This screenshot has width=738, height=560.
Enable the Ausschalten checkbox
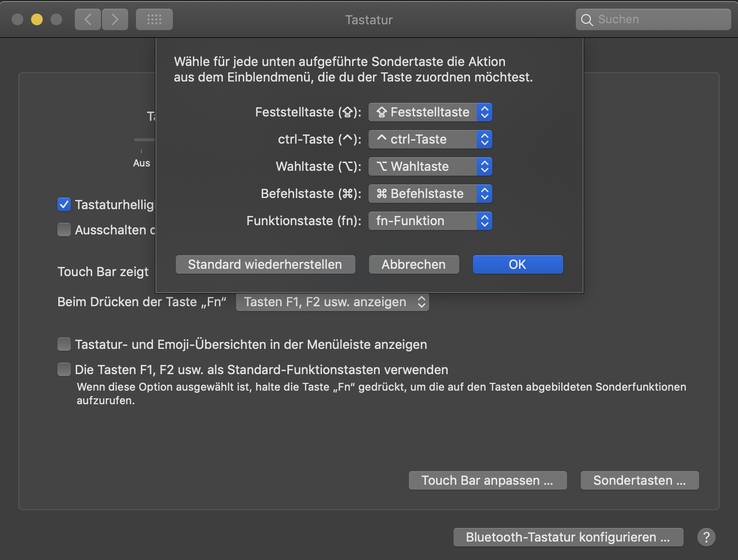pyautogui.click(x=64, y=230)
